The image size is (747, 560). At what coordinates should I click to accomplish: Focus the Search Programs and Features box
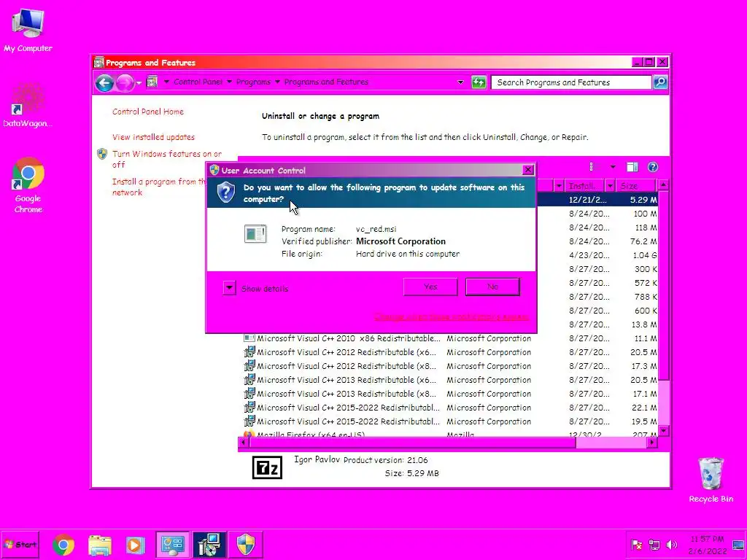pos(571,82)
